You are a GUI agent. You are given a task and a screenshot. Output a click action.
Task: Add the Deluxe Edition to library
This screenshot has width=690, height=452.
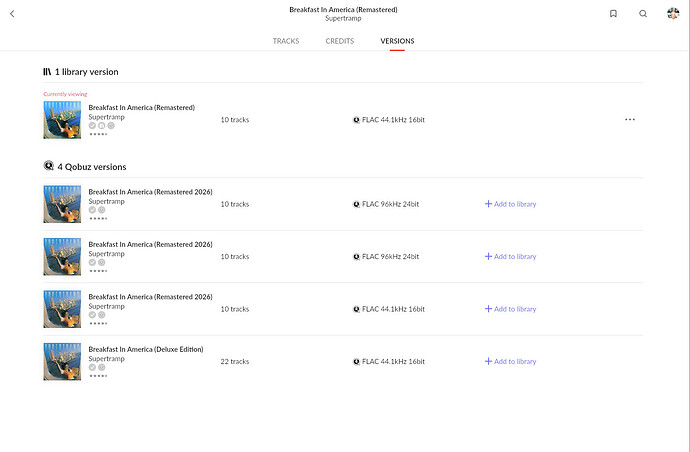pyautogui.click(x=510, y=361)
